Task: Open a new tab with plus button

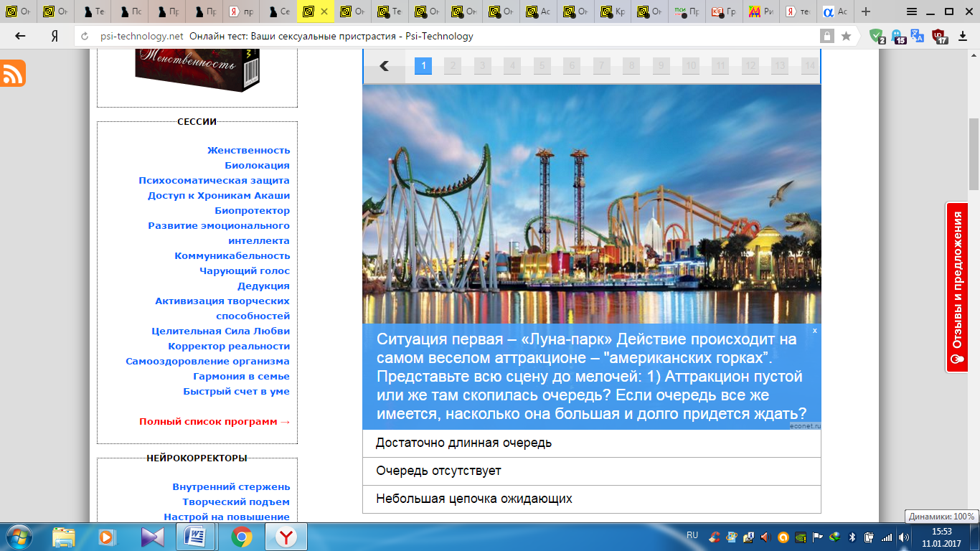Action: tap(866, 11)
